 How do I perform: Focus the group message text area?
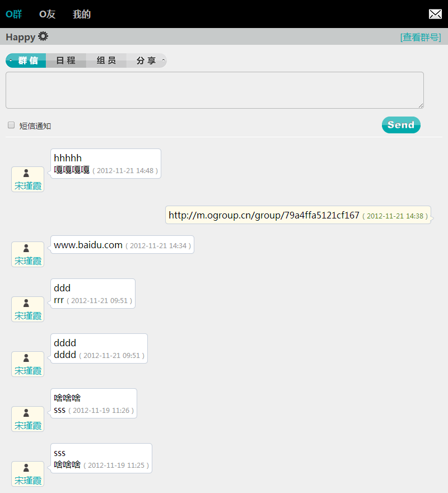tap(214, 90)
